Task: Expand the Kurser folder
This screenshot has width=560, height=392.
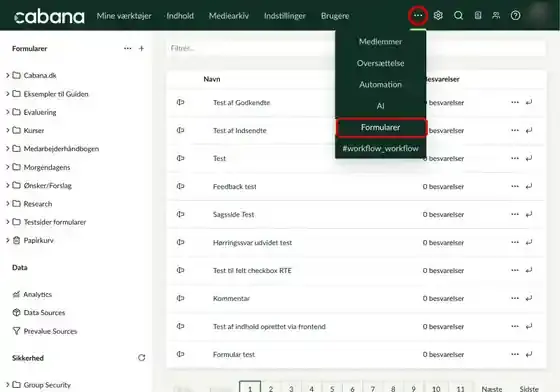Action: click(8, 130)
